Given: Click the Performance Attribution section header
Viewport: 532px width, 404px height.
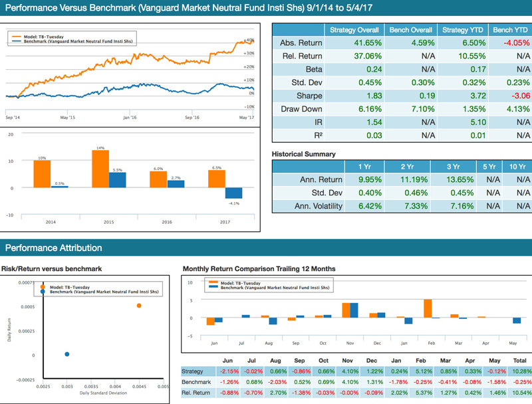Looking at the screenshot, I should [x=53, y=248].
